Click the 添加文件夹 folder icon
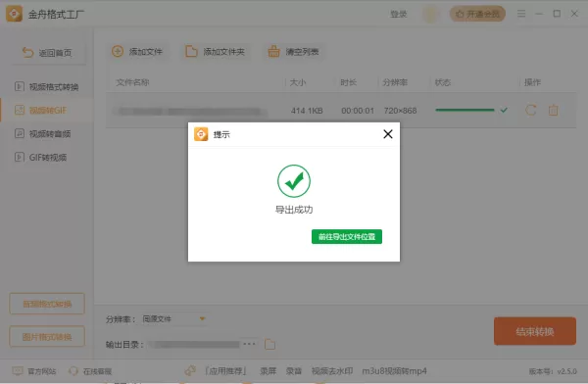 191,51
